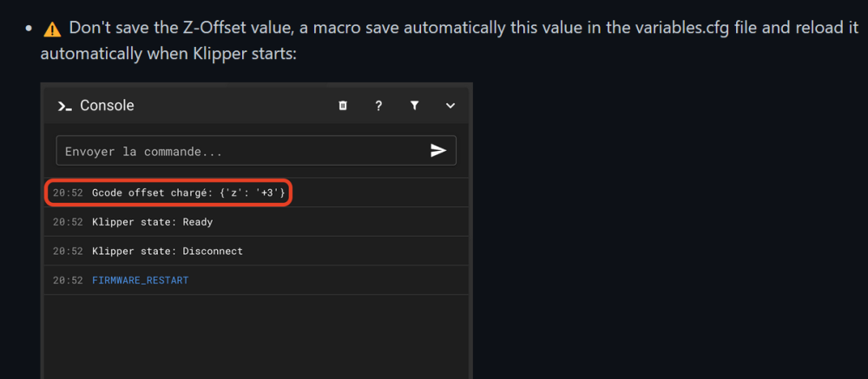Open console help via the question mark
This screenshot has height=379, width=868.
[378, 106]
